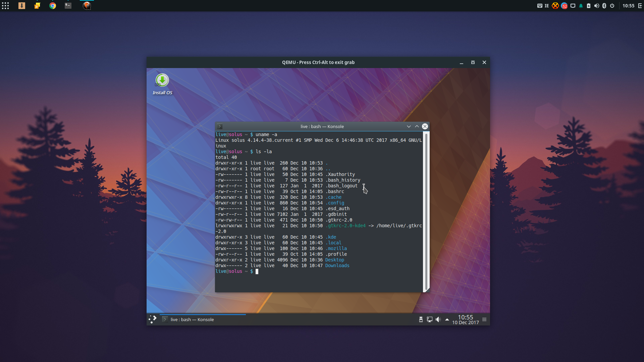Viewport: 644px width, 362px height.
Task: Click the '.gdbinit' file name
Action: [x=336, y=214]
